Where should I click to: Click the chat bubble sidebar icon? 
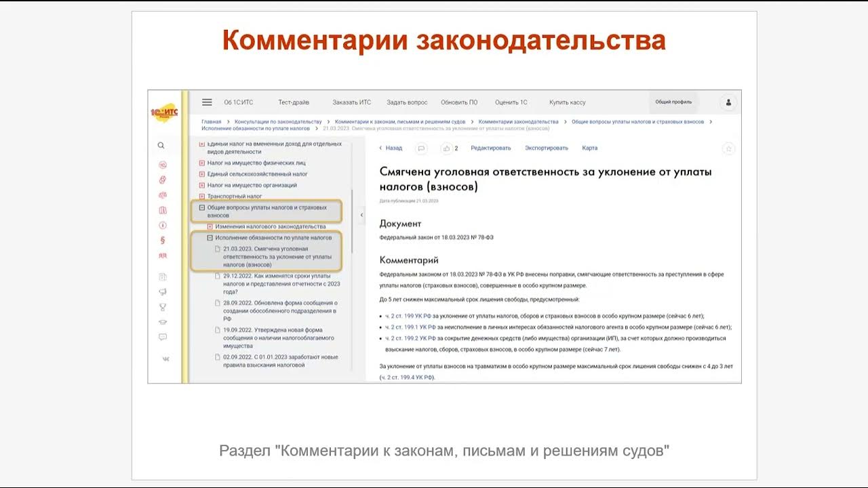(x=163, y=337)
